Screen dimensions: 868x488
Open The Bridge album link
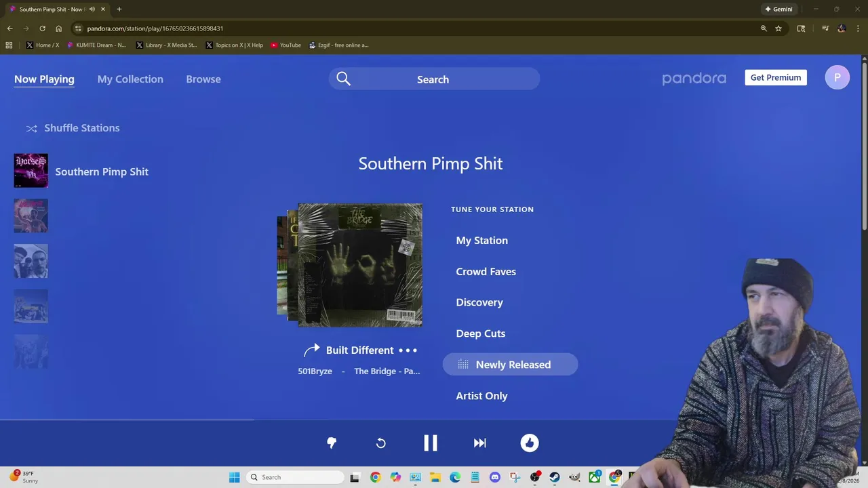(387, 371)
